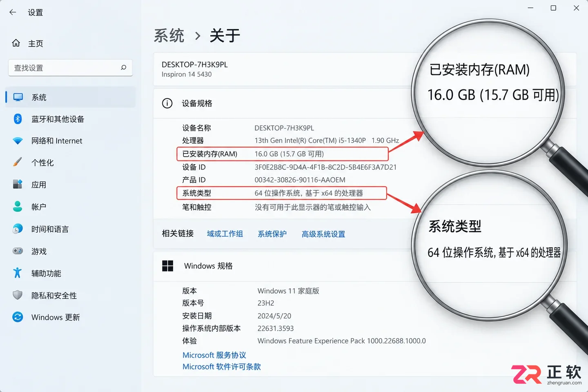The height and width of the screenshot is (392, 588).
Task: Click the Bluetooth icon in sidebar
Action: 18,119
